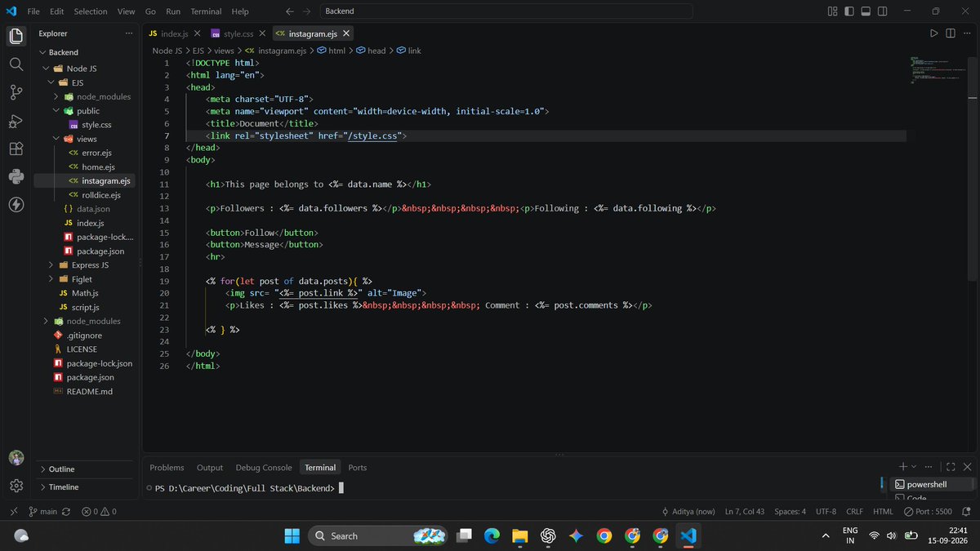Open the Accounts avatar in activity bar
The height and width of the screenshot is (551, 980).
coord(16,458)
